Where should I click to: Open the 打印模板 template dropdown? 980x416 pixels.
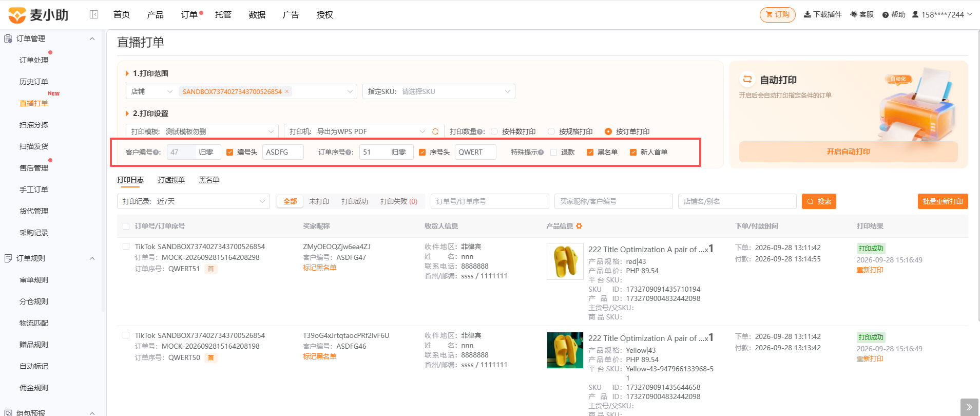[202, 131]
